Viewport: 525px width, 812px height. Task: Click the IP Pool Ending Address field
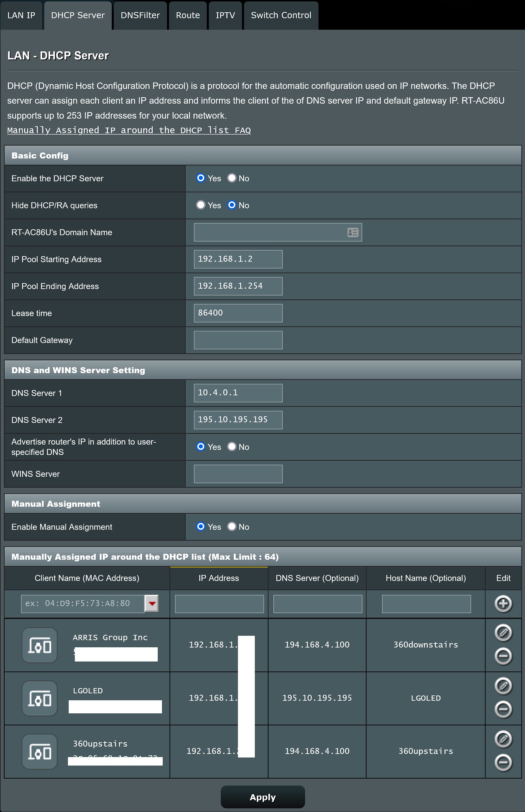(x=238, y=286)
